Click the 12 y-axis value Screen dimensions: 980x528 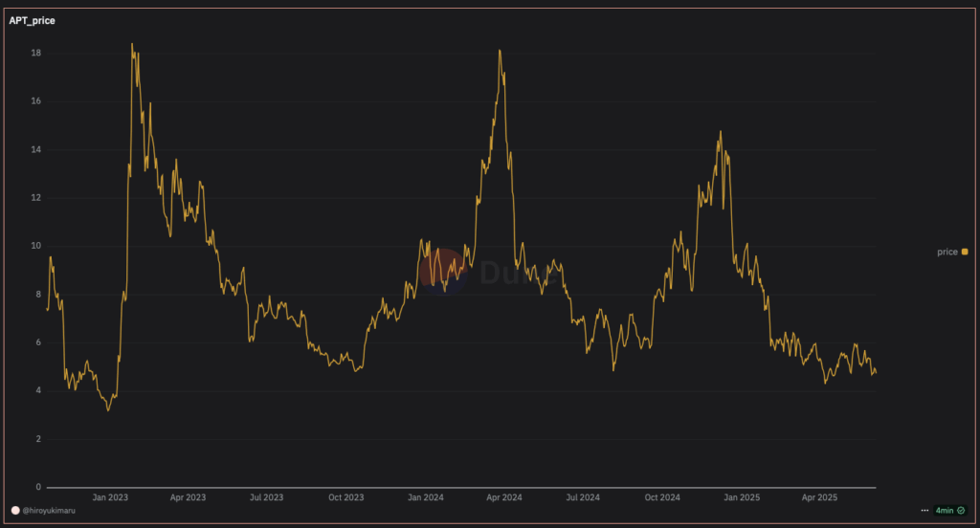36,197
